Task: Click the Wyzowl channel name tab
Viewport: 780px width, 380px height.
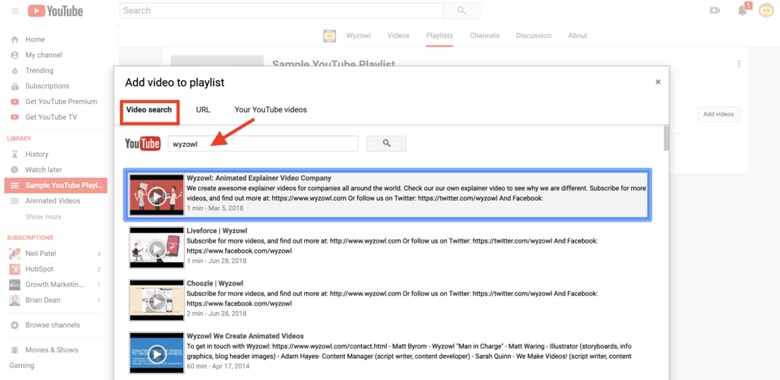Action: tap(360, 36)
